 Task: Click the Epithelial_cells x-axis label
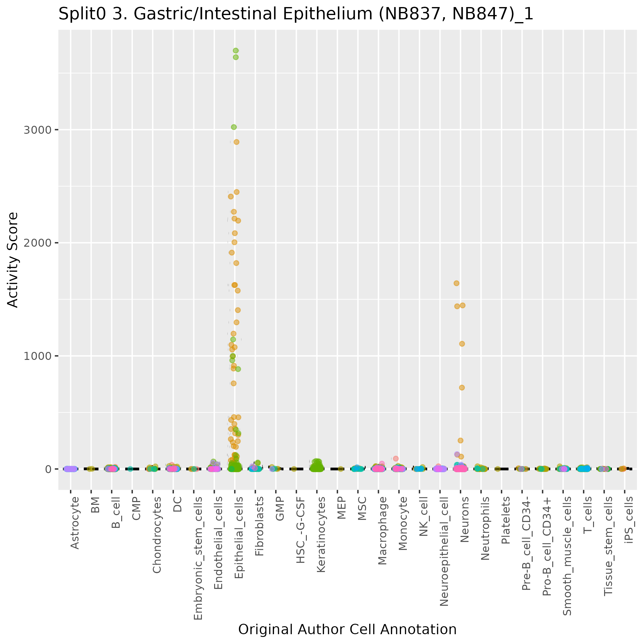[239, 538]
